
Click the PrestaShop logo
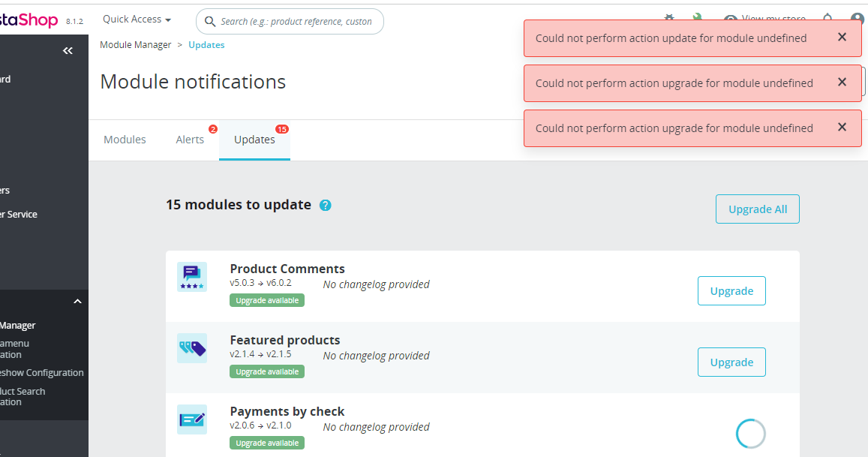coord(29,20)
